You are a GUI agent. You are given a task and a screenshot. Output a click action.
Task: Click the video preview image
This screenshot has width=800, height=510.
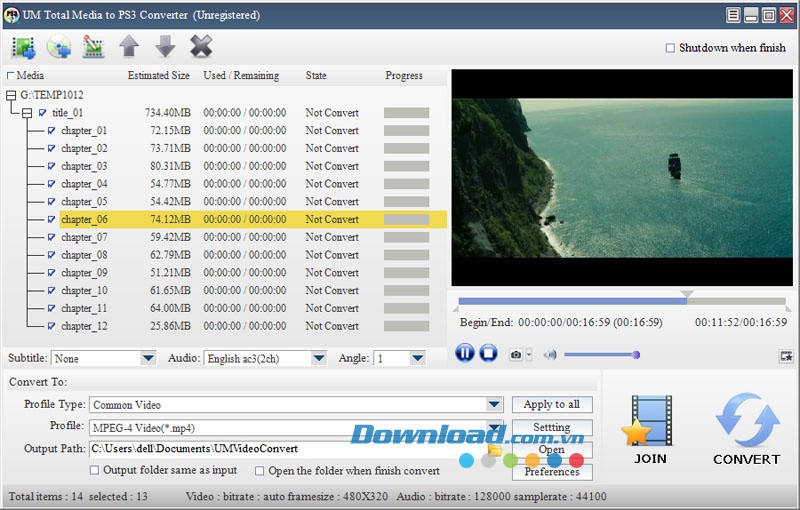pos(622,177)
